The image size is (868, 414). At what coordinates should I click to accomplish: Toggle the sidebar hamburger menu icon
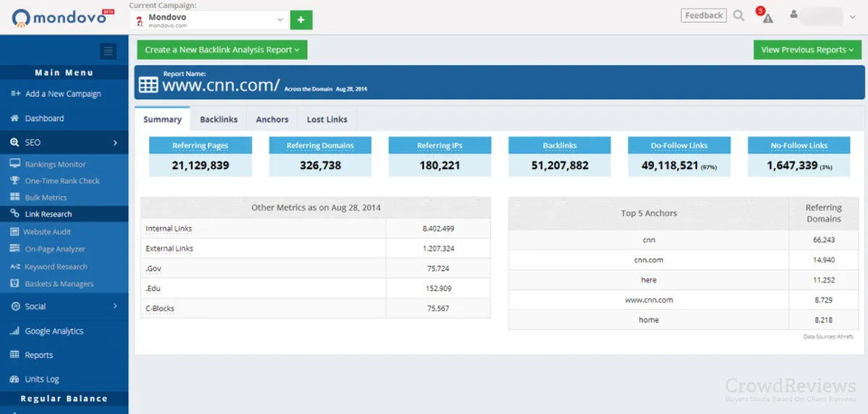click(109, 51)
